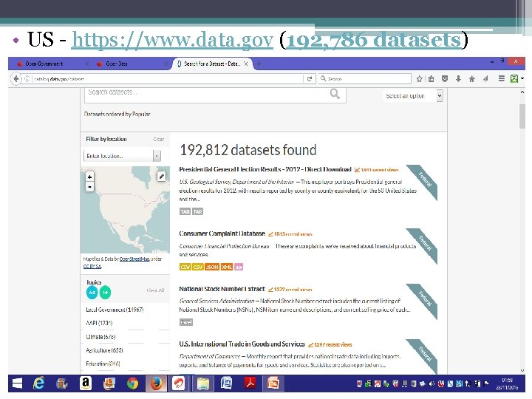Launch Internet Explorer from taskbar
The height and width of the screenshot is (399, 532).
point(38,383)
